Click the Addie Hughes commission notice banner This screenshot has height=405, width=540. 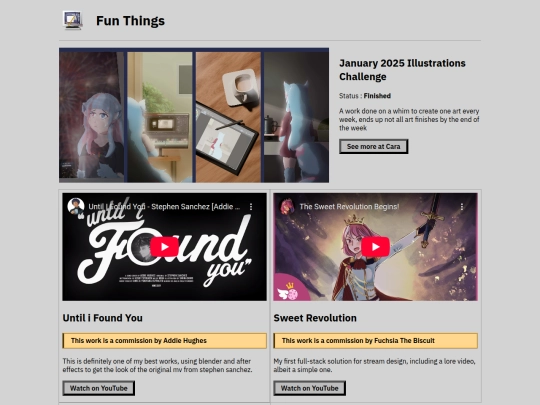(164, 341)
